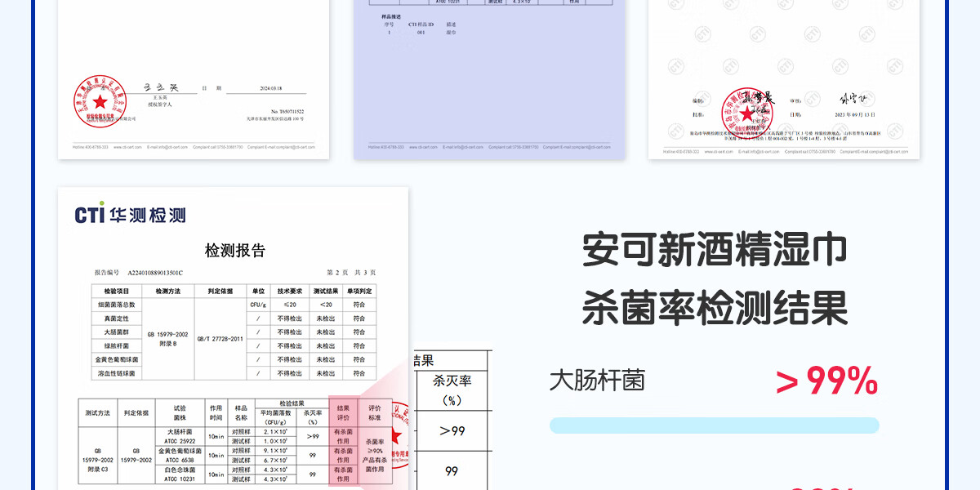980x490 pixels.
Task: Click the GB/T 27728-2011 cell
Action: click(220, 339)
